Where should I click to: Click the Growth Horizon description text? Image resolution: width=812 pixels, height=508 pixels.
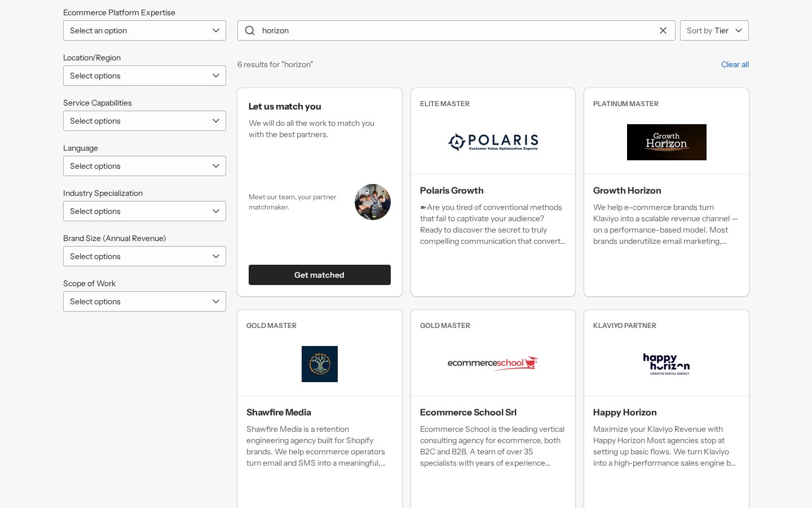[x=666, y=224]
